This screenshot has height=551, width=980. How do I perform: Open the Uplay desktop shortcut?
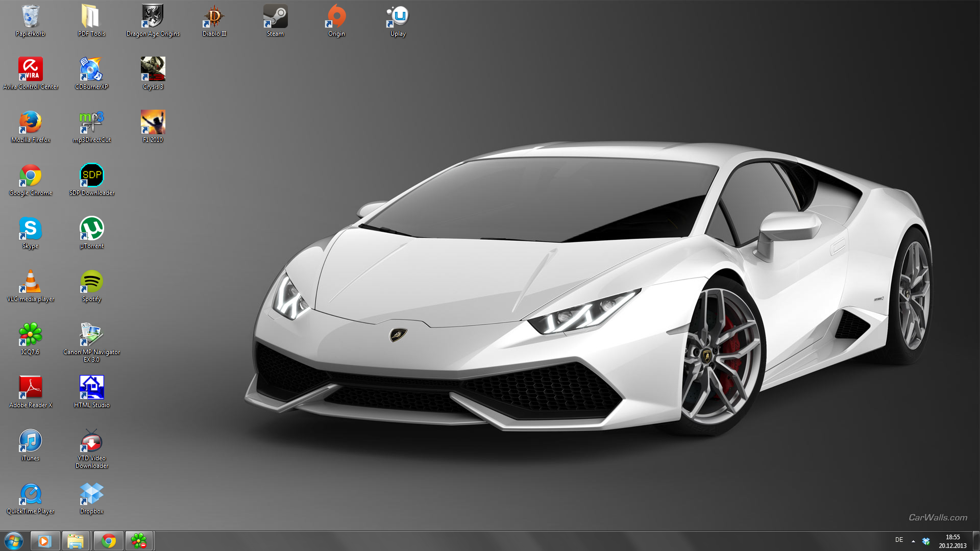click(398, 21)
